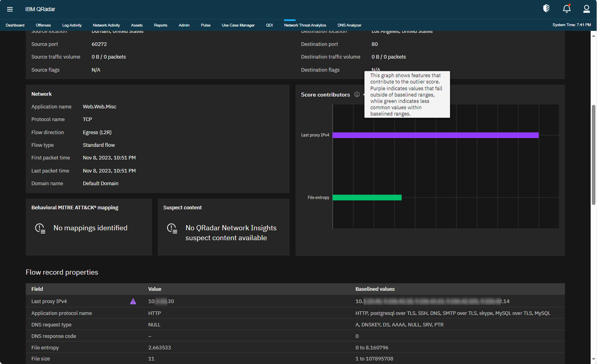This screenshot has width=597, height=364.
Task: Go to the Log Activity tab
Action: 71,25
